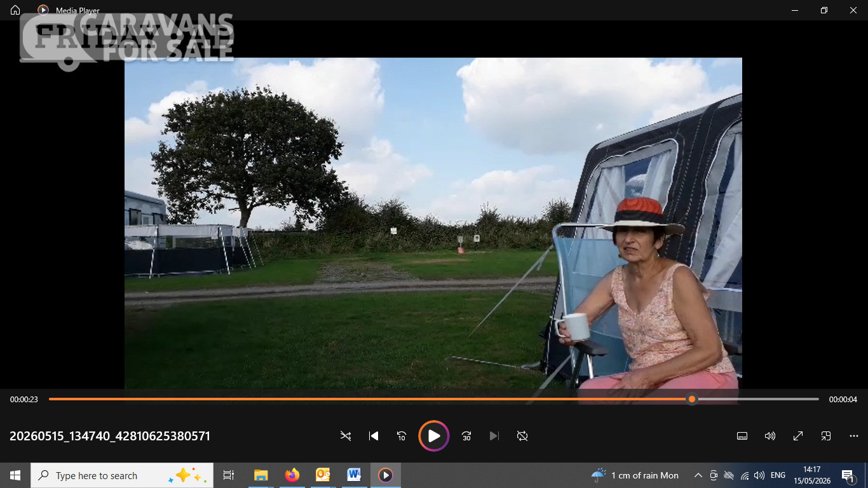
Task: Minimize the Media Player window
Action: pos(795,10)
